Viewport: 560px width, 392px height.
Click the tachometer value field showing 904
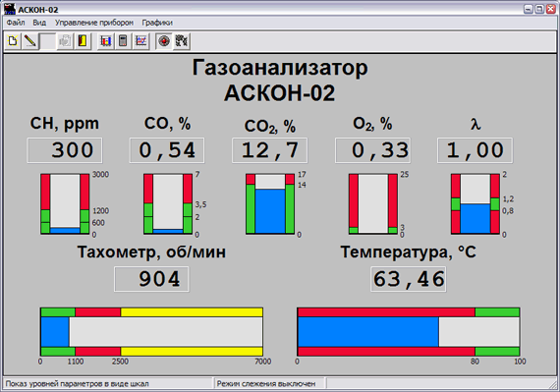tap(151, 279)
